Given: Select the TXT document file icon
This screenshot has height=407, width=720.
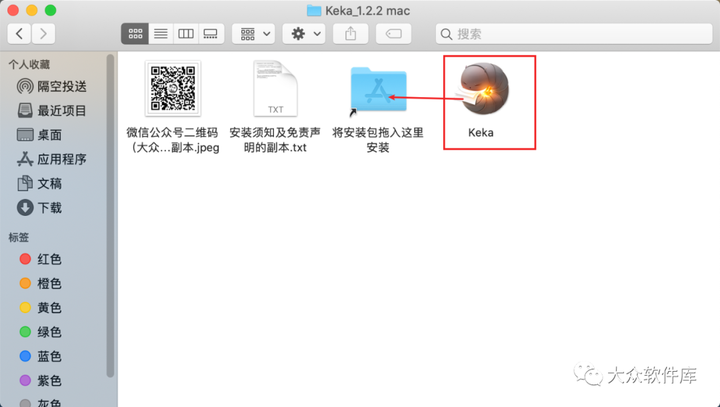Looking at the screenshot, I should click(276, 88).
